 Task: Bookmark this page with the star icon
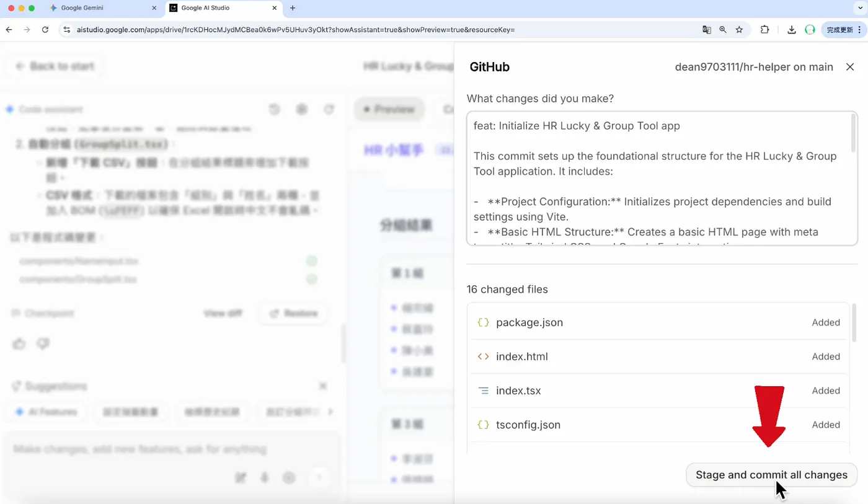[739, 29]
